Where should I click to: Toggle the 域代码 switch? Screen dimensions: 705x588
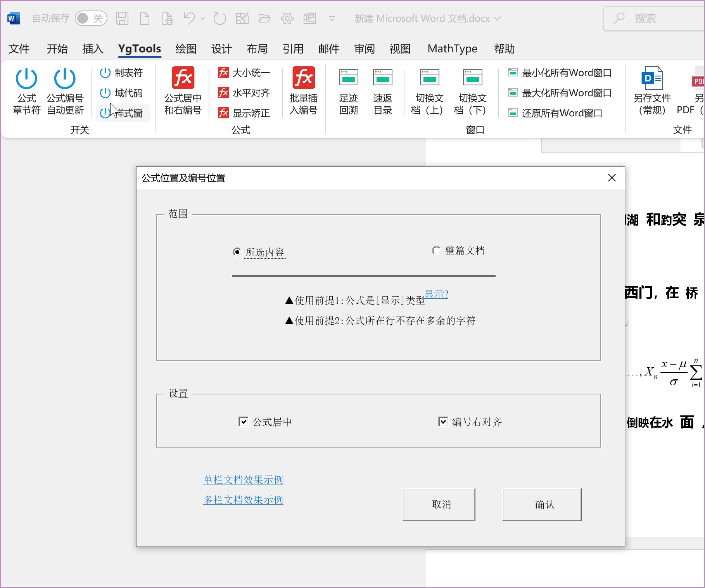coord(121,93)
